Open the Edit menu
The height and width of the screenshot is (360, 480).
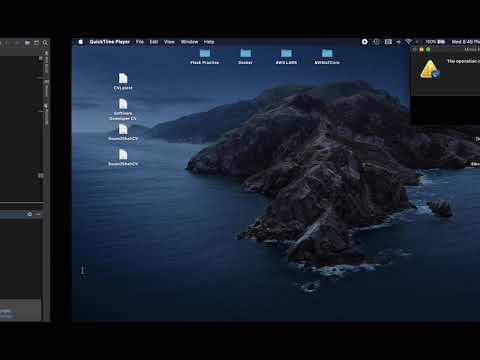[154, 42]
